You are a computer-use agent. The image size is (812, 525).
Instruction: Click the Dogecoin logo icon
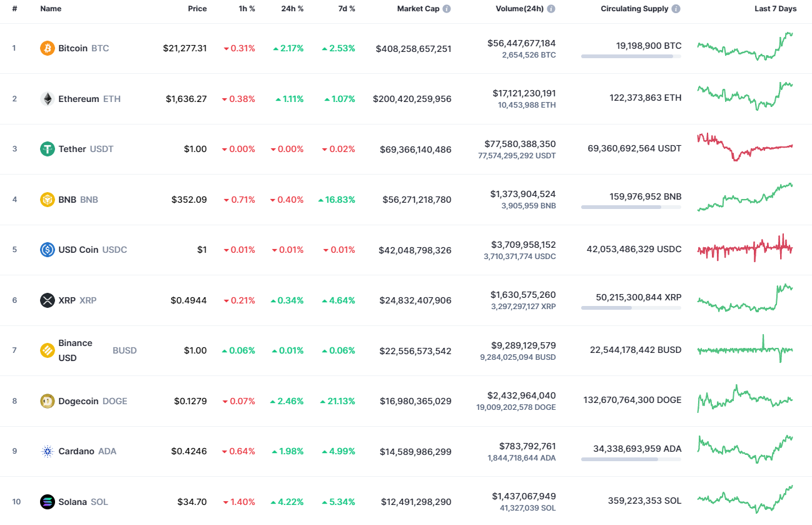point(47,401)
